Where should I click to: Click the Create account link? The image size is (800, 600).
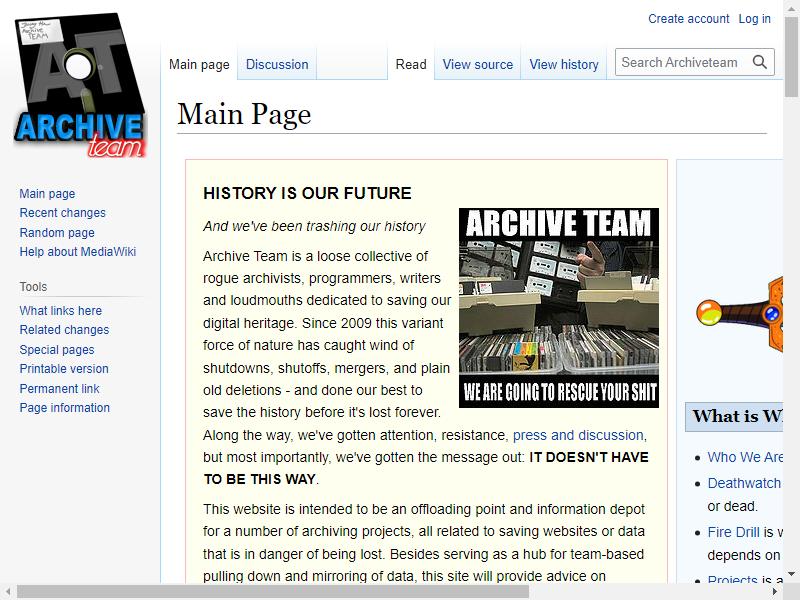[x=688, y=19]
